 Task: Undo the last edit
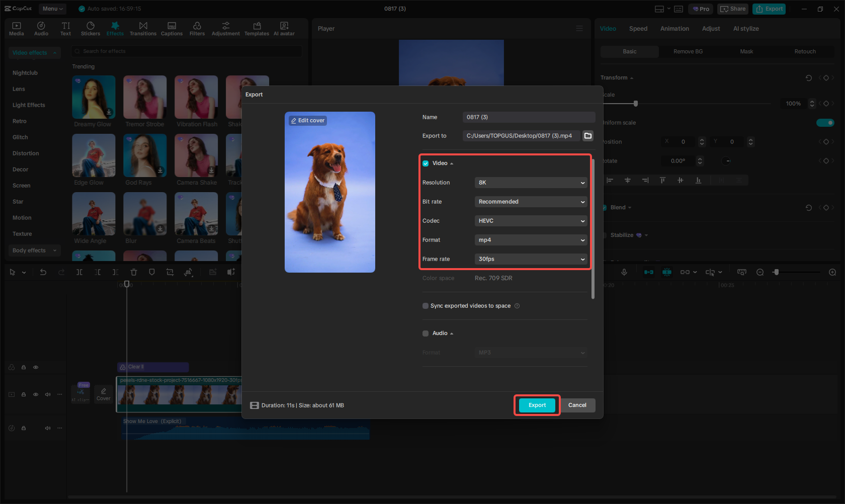[x=43, y=272]
